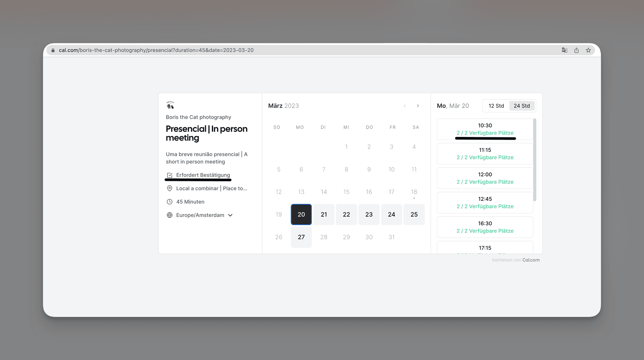The height and width of the screenshot is (360, 644).
Task: Expand the Europe/Amsterdam timezone dropdown
Action: pos(230,215)
